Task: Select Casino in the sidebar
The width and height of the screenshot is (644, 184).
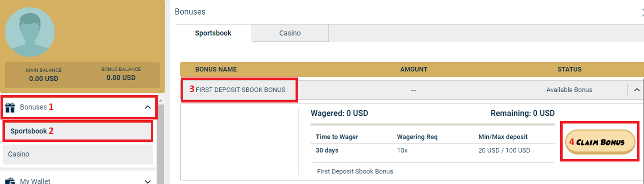Action: pos(78,154)
